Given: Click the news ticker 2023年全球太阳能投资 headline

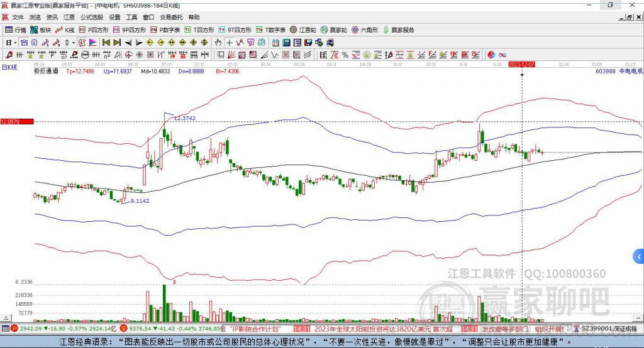Looking at the screenshot, I should point(383,329).
